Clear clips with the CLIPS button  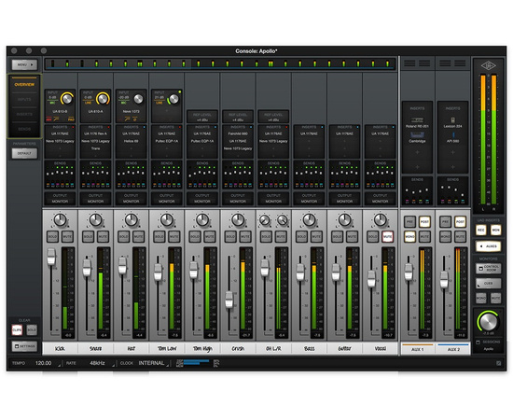click(17, 330)
